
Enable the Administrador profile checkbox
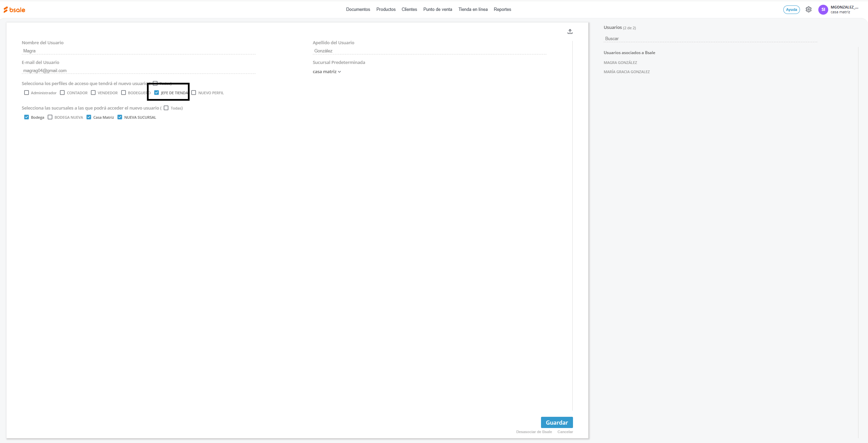tap(27, 93)
